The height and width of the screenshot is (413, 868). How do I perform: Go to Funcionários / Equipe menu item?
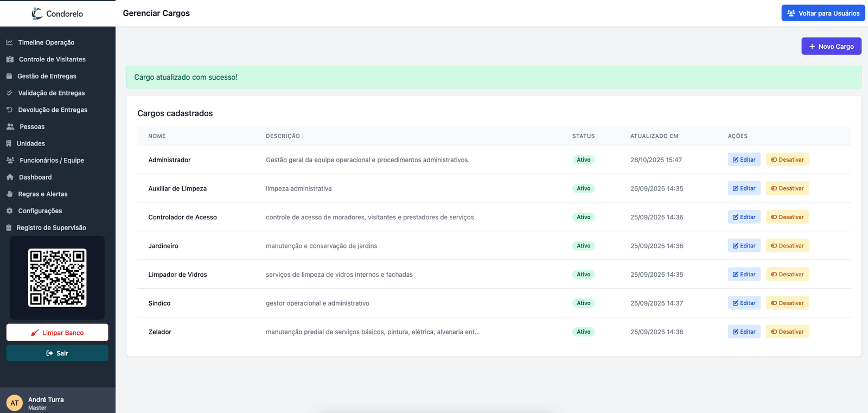[x=52, y=160]
